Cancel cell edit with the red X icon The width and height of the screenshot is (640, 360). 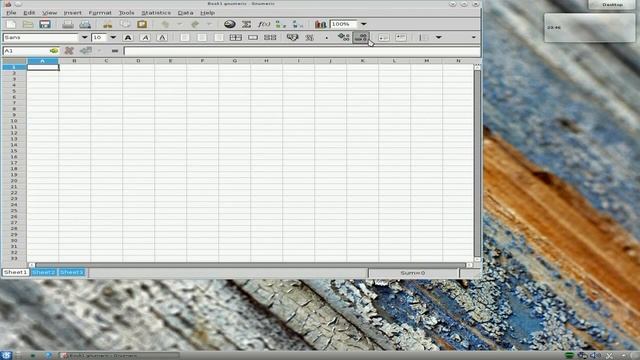coord(69,51)
